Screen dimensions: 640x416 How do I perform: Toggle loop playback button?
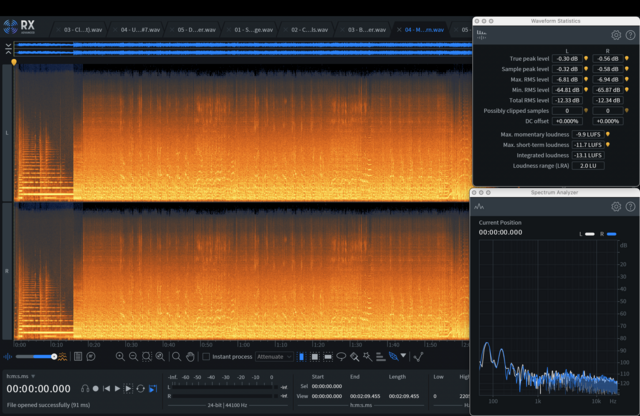pyautogui.click(x=140, y=389)
